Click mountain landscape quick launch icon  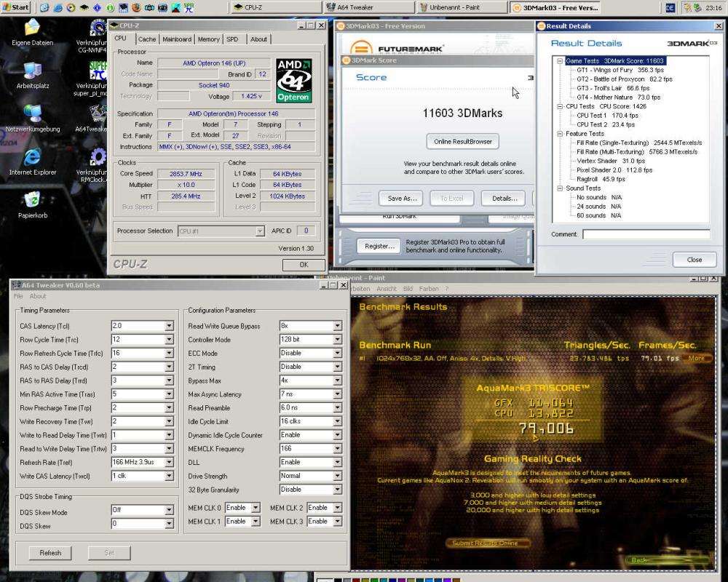pos(175,7)
